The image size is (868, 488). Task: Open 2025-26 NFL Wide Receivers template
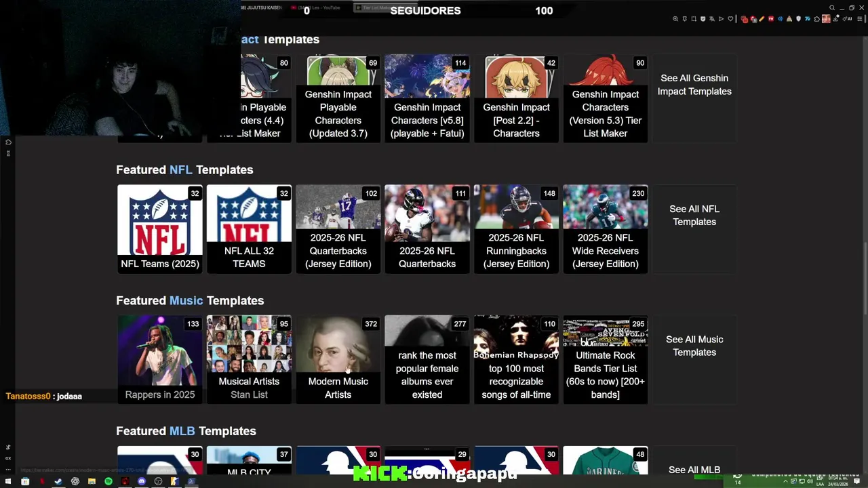(x=606, y=229)
